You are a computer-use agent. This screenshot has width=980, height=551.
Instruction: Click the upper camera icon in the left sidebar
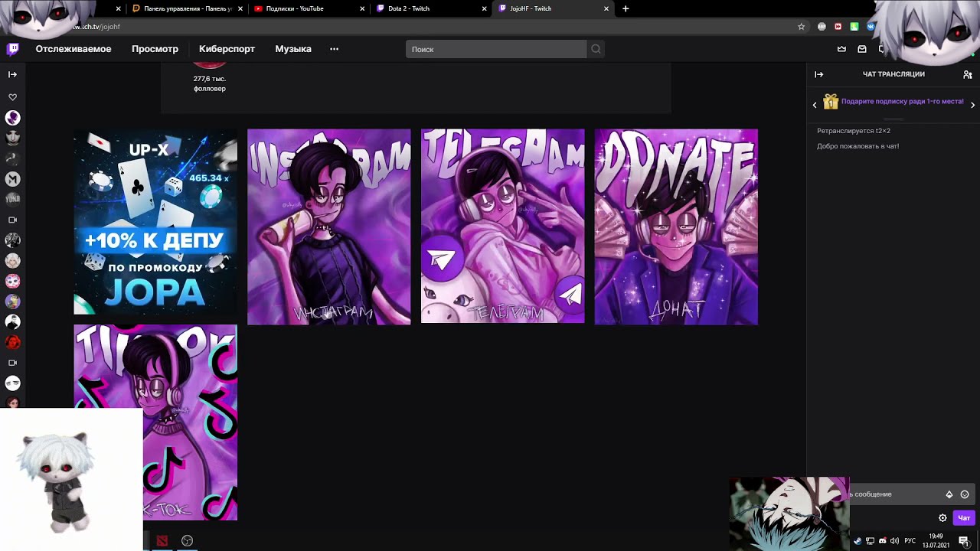[x=12, y=220]
